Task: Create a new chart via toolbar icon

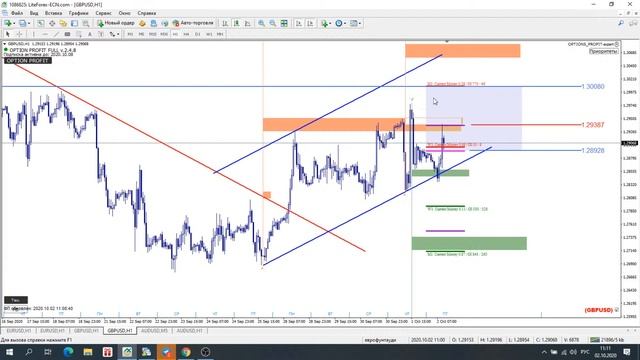Action: pyautogui.click(x=8, y=23)
